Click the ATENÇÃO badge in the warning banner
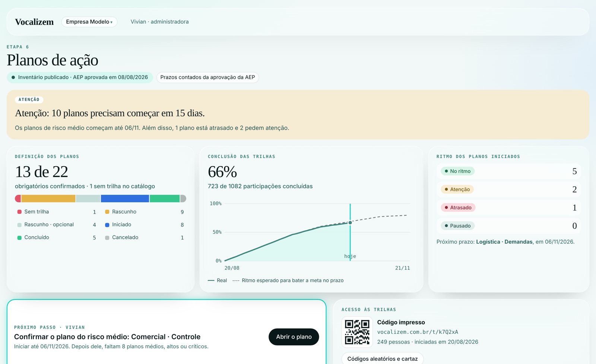The height and width of the screenshot is (364, 596). [x=29, y=100]
